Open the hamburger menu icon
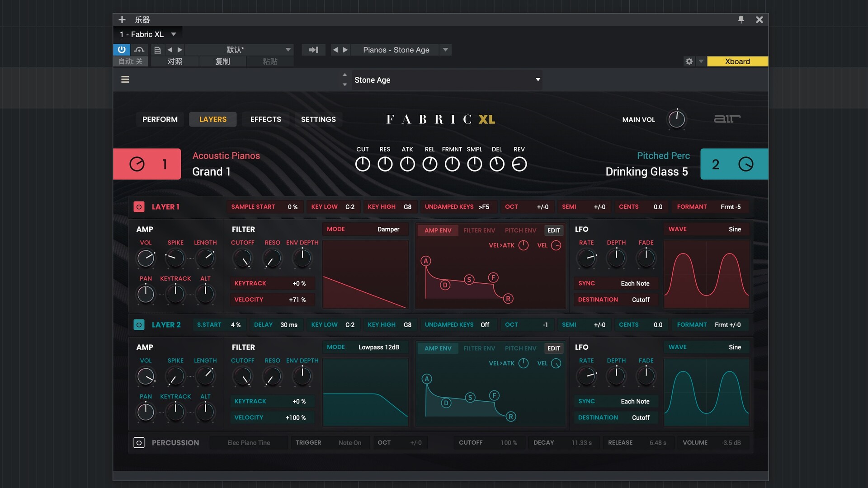 click(x=125, y=80)
